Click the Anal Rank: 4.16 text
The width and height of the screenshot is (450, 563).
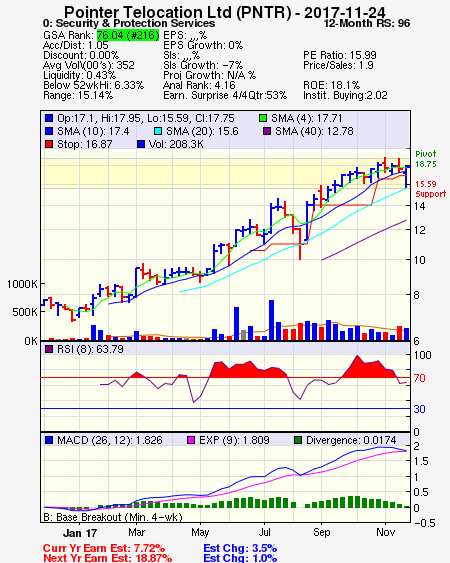(x=199, y=85)
